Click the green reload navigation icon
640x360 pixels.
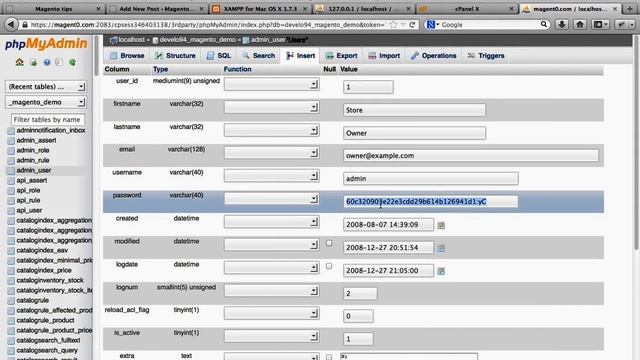[x=73, y=62]
